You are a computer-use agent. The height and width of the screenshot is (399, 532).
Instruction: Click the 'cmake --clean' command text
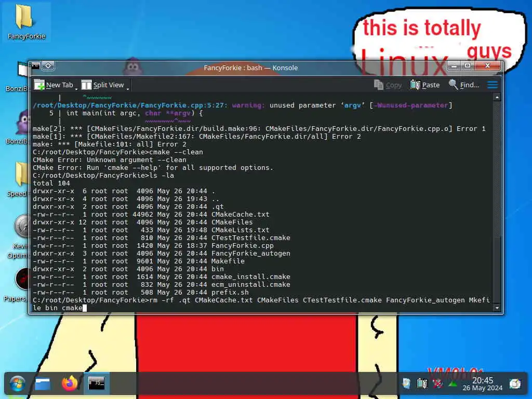[176, 152]
